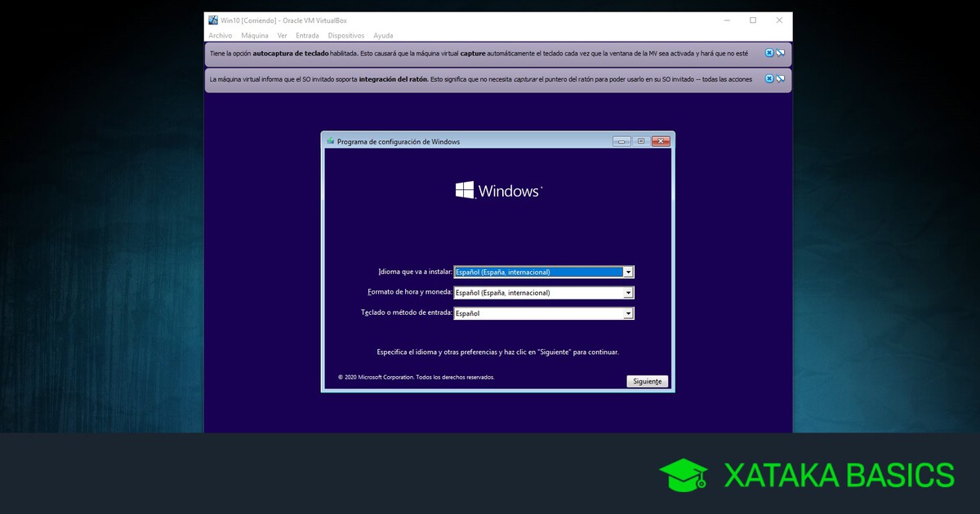980x514 pixels.
Task: Dismiss the mouse integration notification
Action: (x=768, y=79)
